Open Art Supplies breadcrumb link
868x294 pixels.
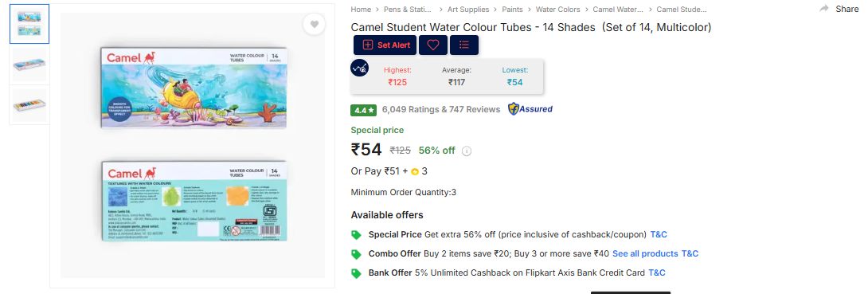pos(468,10)
